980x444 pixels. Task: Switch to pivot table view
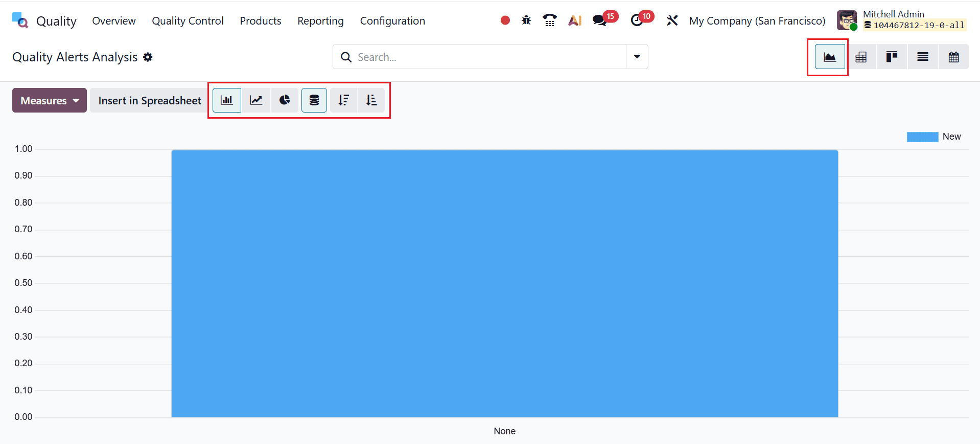[861, 57]
